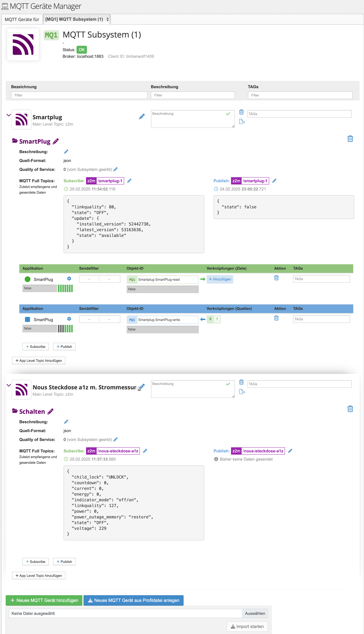
Task: Edit Subscribe topic /smartplug-1 with pencil
Action: click(129, 181)
